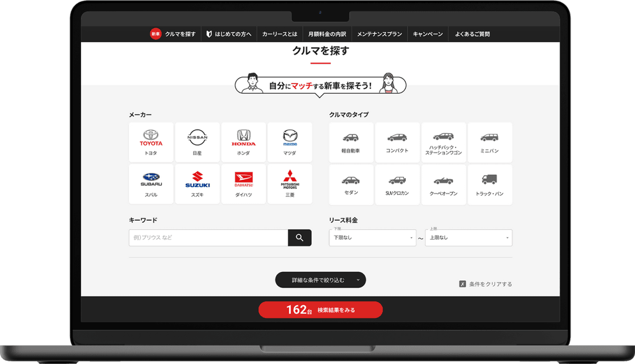
Task: Choose the ハッチバック・ステーションワゴン type icon
Action: coord(443,136)
